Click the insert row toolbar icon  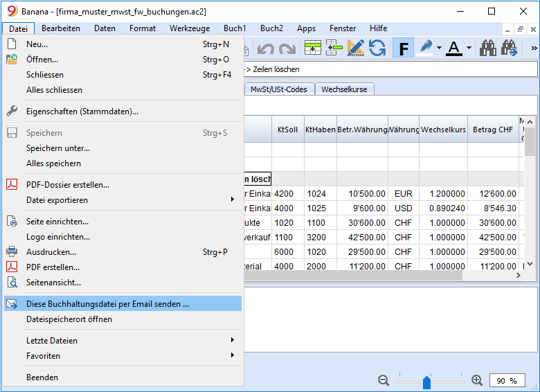313,48
